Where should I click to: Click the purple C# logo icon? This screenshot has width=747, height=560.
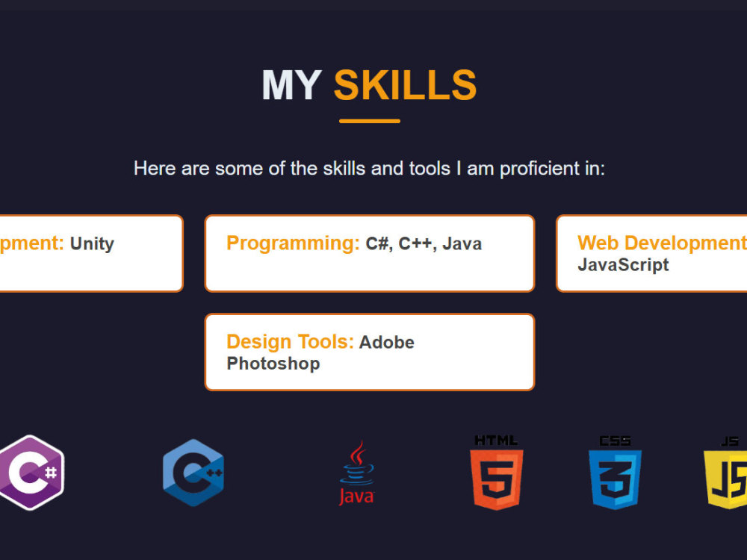tap(31, 473)
